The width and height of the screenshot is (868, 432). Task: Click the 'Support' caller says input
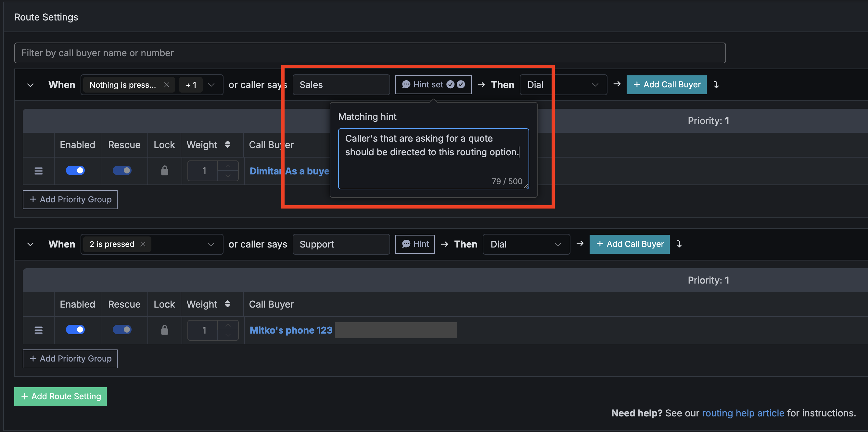341,244
